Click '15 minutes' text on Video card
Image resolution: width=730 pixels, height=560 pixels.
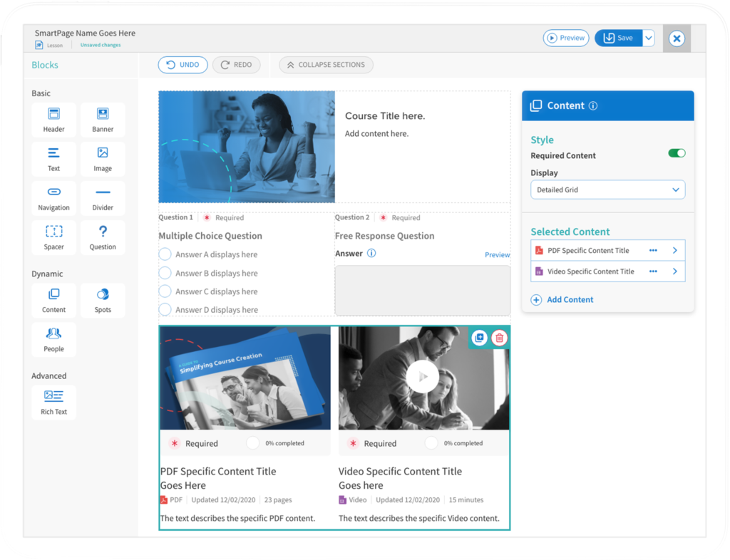[466, 499]
